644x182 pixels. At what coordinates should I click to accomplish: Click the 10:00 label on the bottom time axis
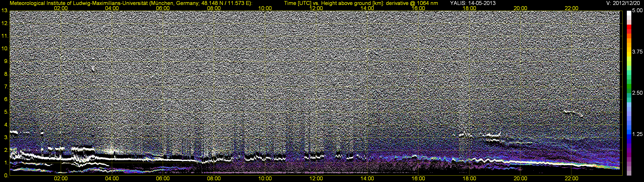pos(265,179)
